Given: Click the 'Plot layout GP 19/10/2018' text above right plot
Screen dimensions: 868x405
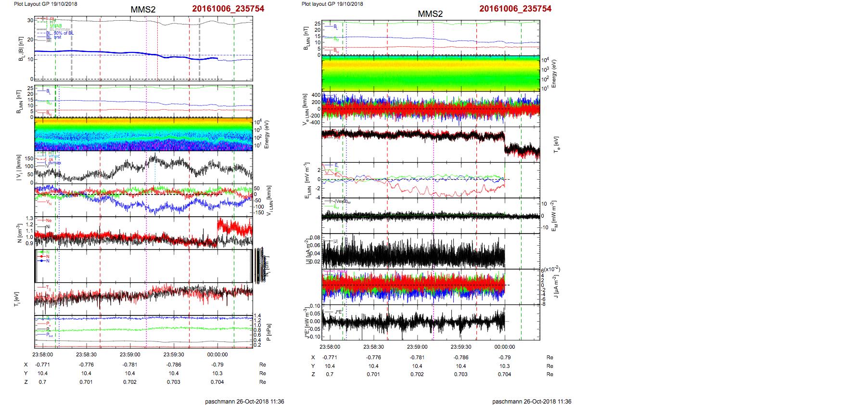Looking at the screenshot, I should pos(332,4).
